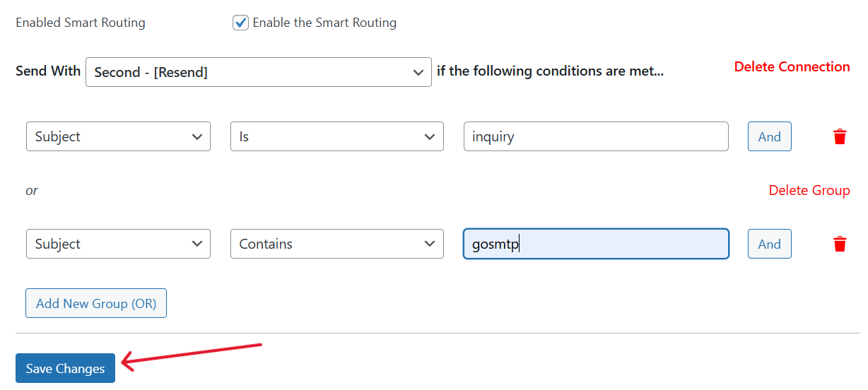Click trash icon beside the gosmtp condition

[x=840, y=244]
